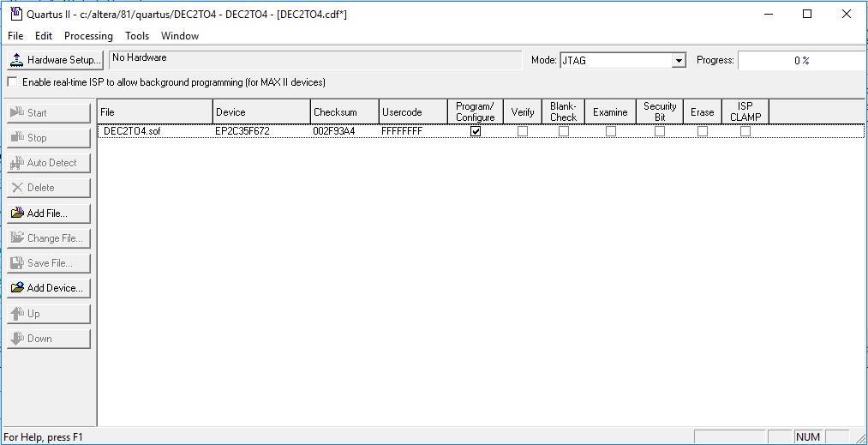Click the Change File button

(48, 238)
